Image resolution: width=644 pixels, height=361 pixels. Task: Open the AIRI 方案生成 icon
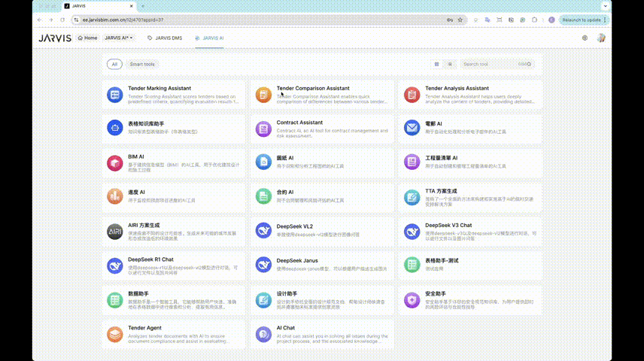pos(114,230)
